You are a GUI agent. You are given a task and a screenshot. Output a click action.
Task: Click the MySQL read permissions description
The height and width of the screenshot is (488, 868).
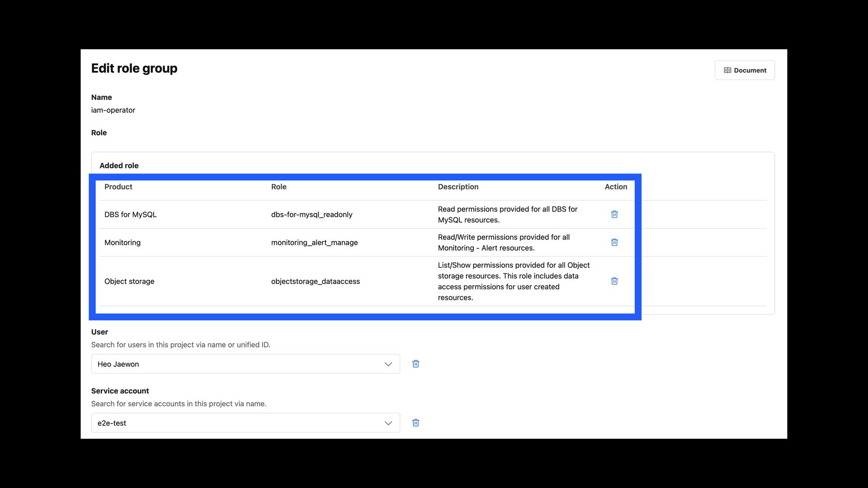pyautogui.click(x=508, y=215)
